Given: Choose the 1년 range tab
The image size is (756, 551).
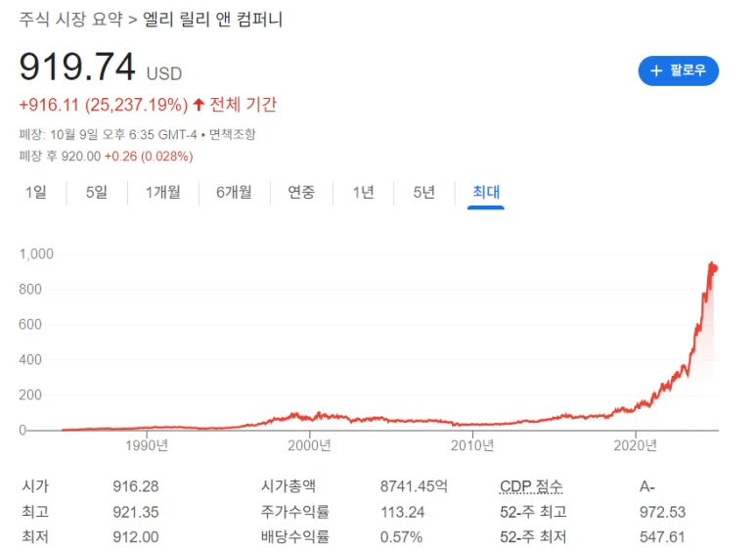Looking at the screenshot, I should click(x=363, y=192).
